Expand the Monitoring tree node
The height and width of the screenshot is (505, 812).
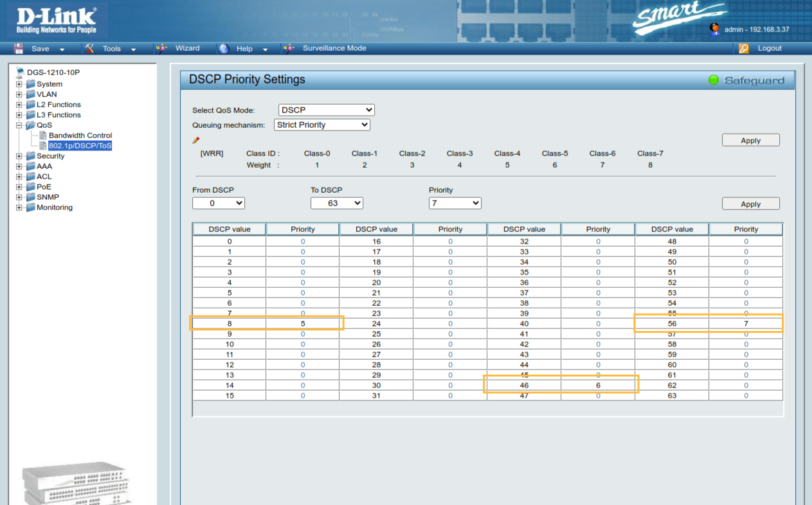(19, 207)
